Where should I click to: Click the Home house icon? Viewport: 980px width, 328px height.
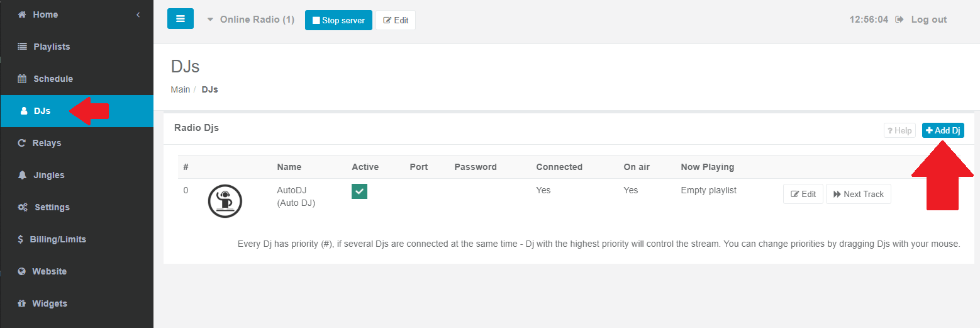click(22, 14)
